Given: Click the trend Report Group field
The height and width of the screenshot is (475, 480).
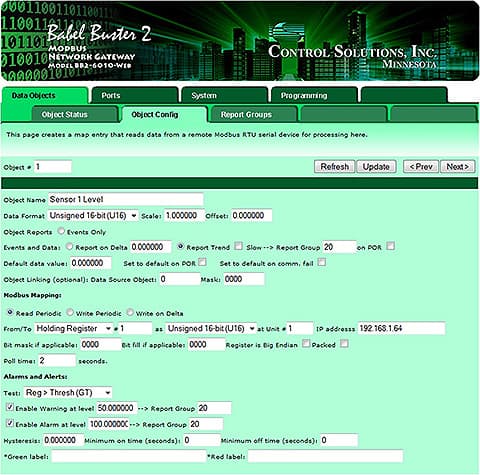Looking at the screenshot, I should click(339, 247).
